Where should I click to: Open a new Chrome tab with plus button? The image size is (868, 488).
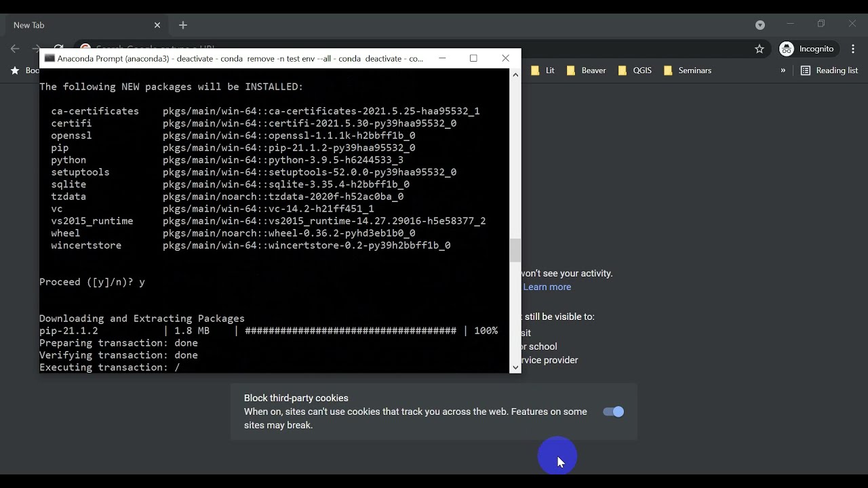(183, 25)
